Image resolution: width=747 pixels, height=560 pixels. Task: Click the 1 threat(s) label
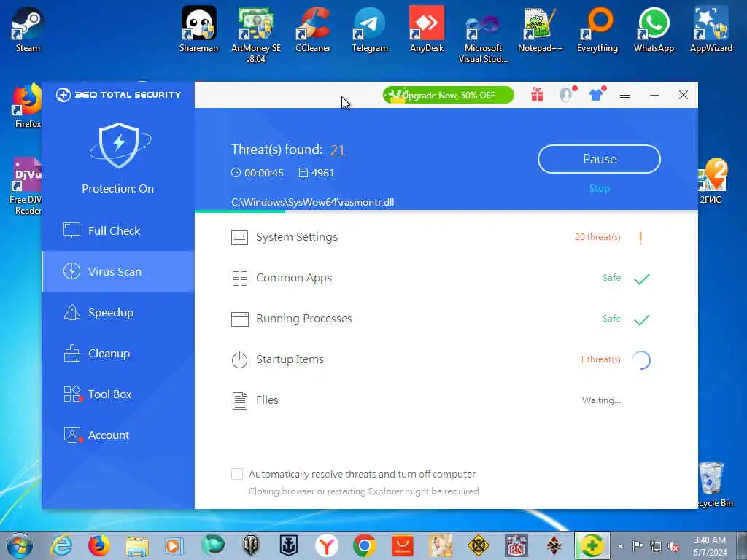click(600, 359)
